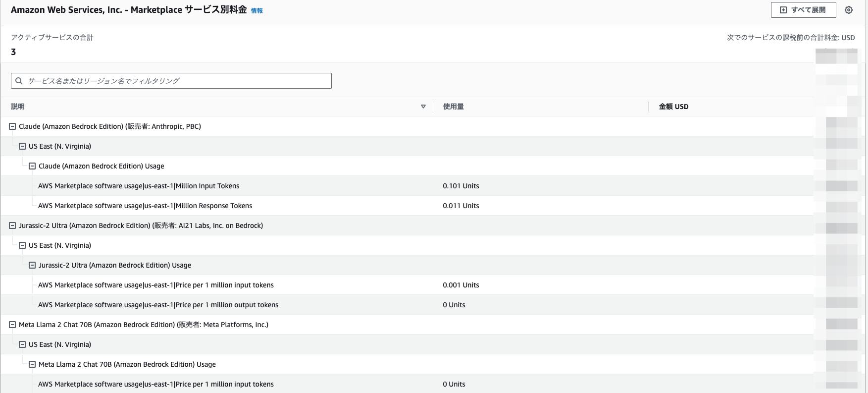The image size is (868, 393).
Task: Click the Marketplace サービス別料金 heading
Action: coord(129,10)
